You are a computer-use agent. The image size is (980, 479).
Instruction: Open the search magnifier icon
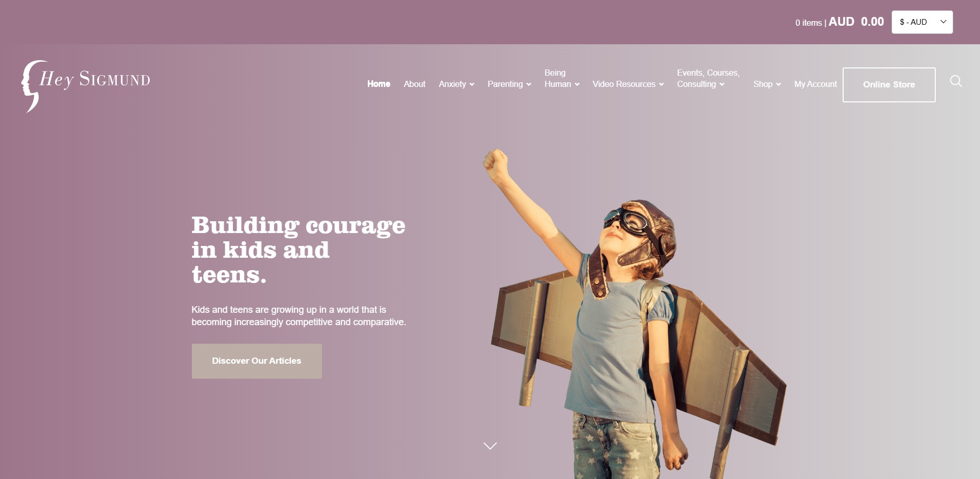(956, 81)
